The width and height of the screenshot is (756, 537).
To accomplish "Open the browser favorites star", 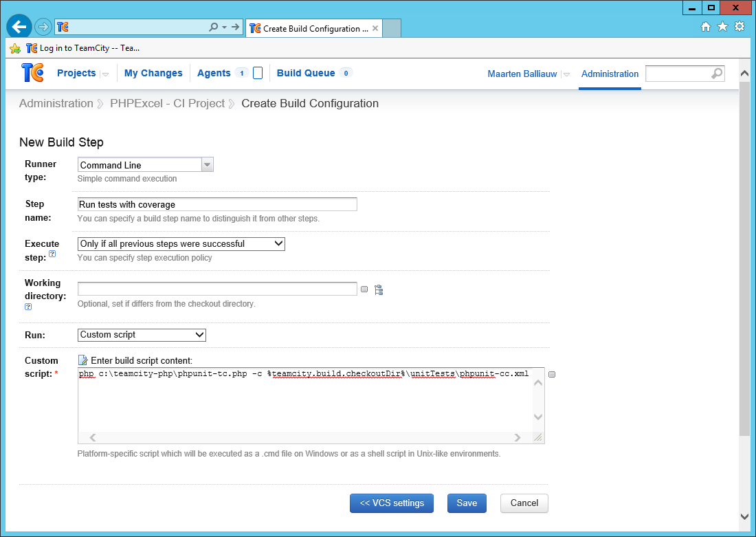I will pos(722,27).
